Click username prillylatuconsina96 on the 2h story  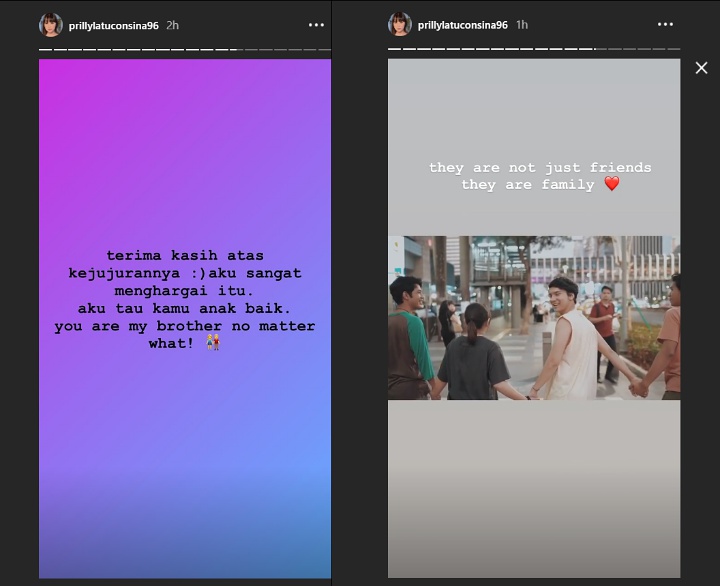point(113,26)
